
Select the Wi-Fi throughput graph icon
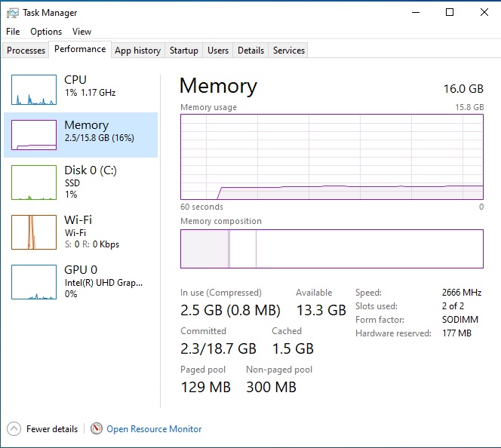34,232
